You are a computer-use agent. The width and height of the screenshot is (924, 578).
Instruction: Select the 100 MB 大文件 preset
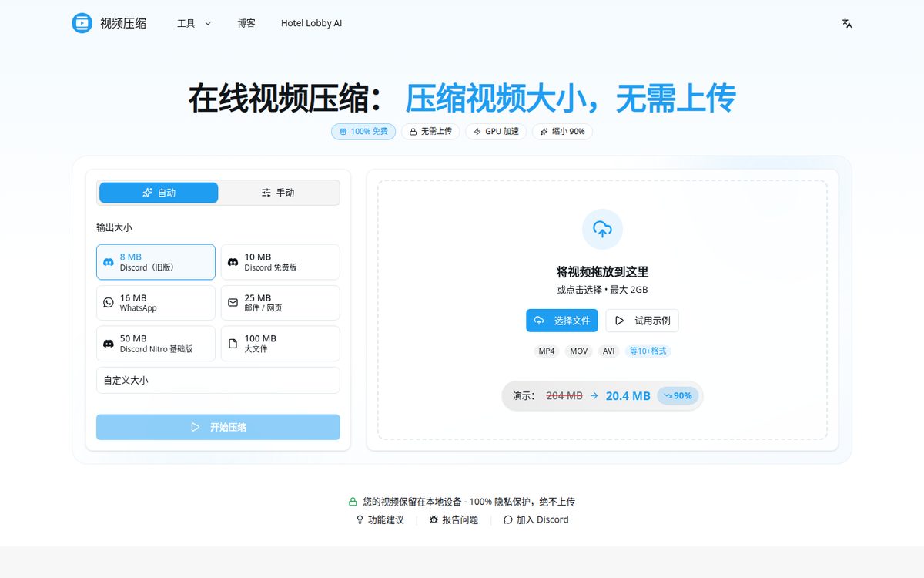point(280,344)
